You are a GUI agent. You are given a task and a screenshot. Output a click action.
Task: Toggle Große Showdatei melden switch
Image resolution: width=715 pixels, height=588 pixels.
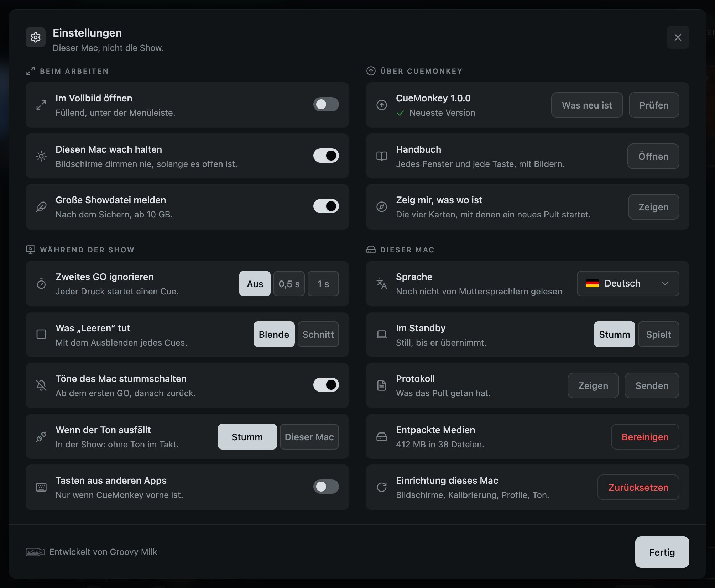pos(326,206)
